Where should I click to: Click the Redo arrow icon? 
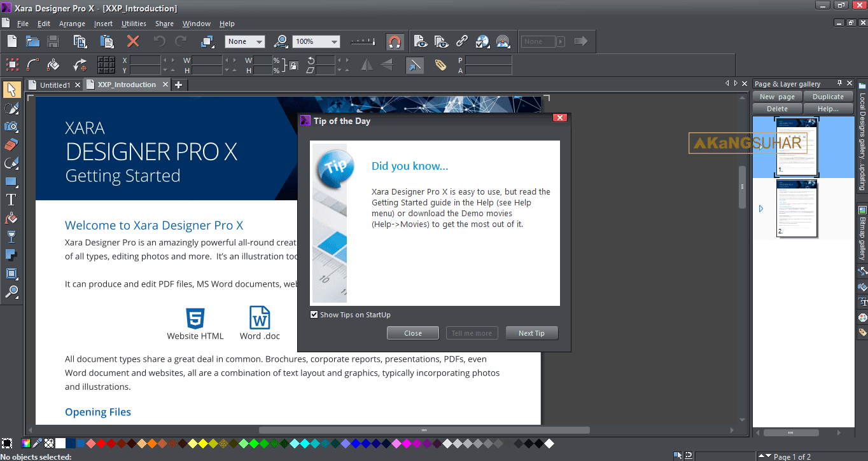[x=181, y=41]
